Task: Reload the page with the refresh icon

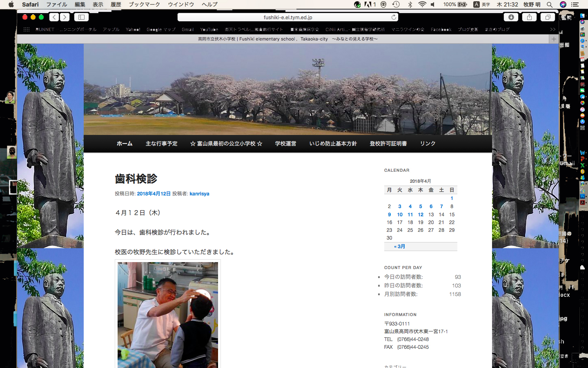Action: pos(394,17)
